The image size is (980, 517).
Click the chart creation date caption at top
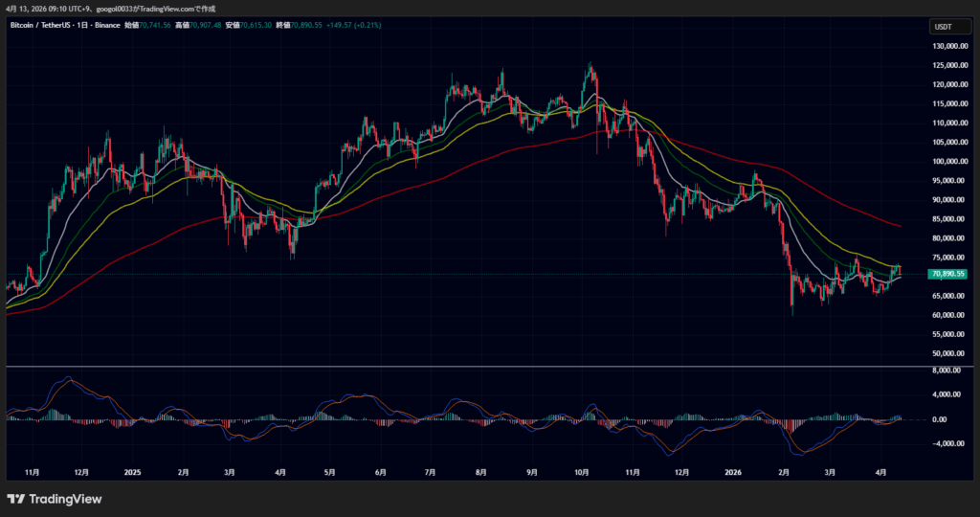coord(111,9)
